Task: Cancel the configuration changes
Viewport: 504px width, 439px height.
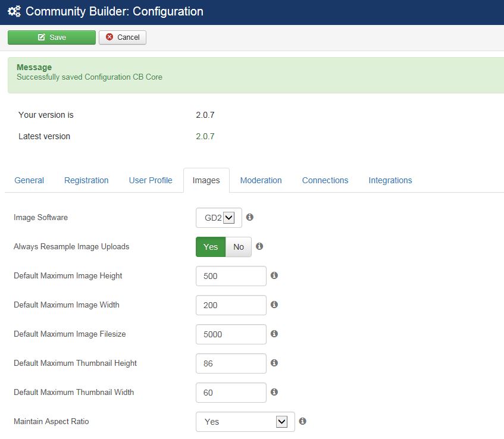Action: 123,37
